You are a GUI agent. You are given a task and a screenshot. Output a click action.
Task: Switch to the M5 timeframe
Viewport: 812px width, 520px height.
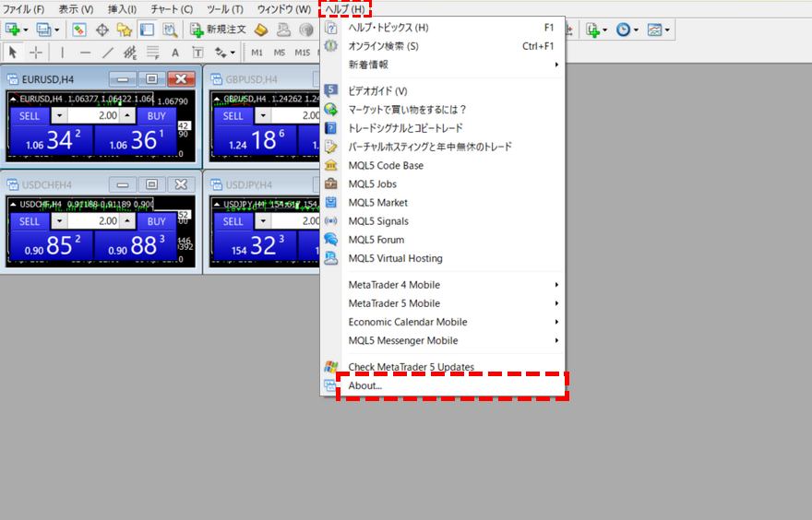coord(279,53)
